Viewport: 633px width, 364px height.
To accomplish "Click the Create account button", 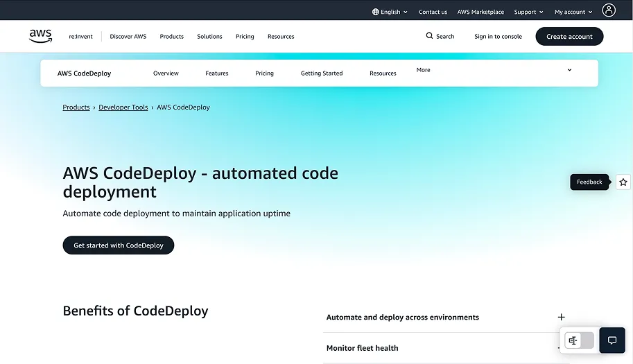I will [x=569, y=36].
